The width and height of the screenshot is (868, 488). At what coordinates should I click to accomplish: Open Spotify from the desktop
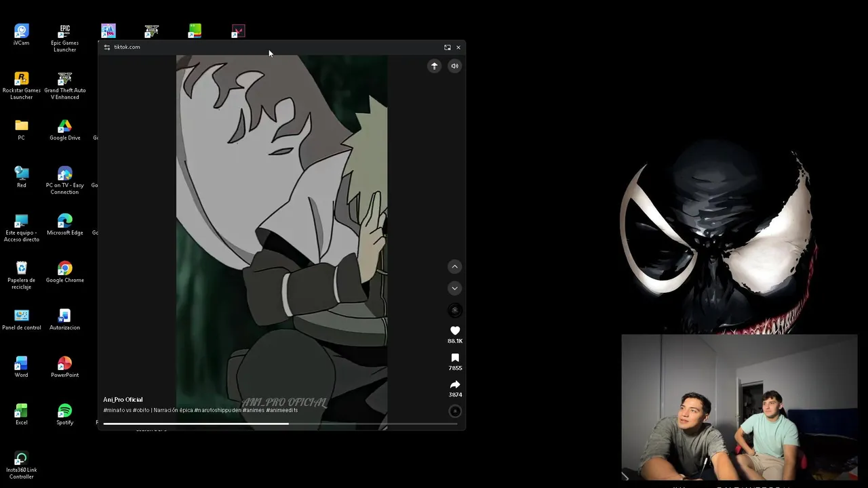tap(64, 414)
